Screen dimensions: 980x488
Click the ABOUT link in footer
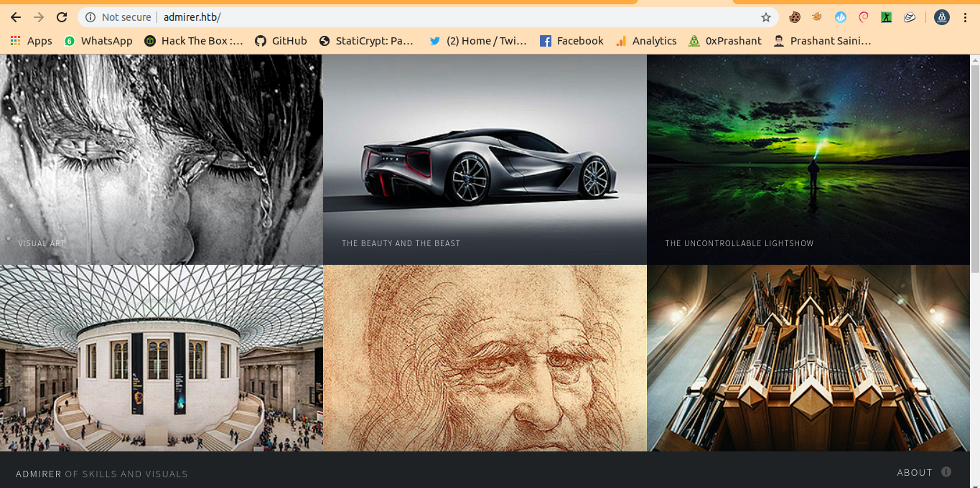click(914, 472)
